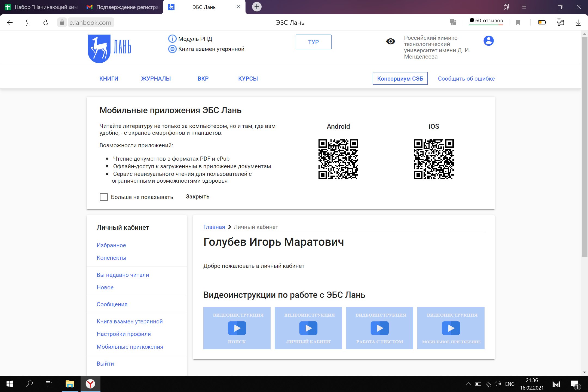Play the ЛИЧНЫЙ КАБИНЕТ video instruction
This screenshot has width=588, height=392.
[x=308, y=328]
